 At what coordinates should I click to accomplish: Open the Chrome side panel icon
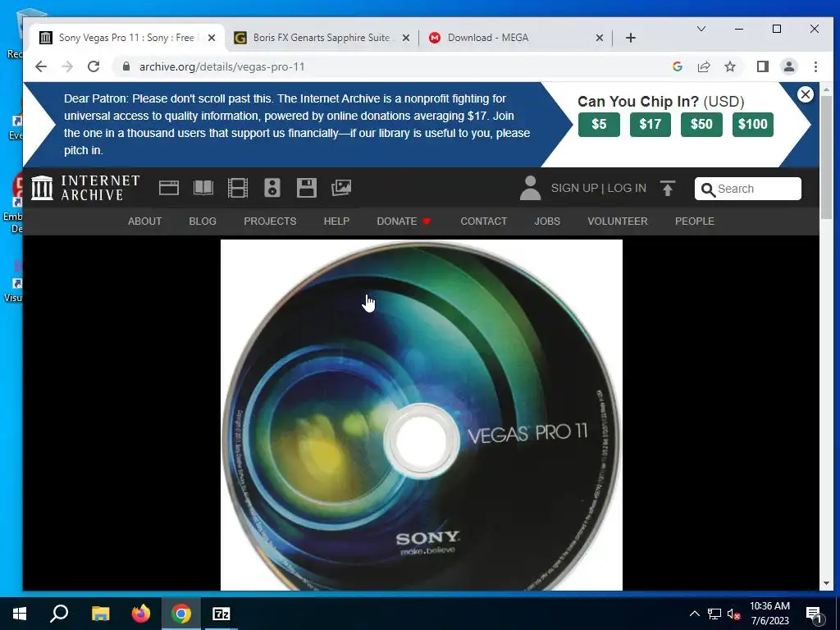tap(763, 66)
